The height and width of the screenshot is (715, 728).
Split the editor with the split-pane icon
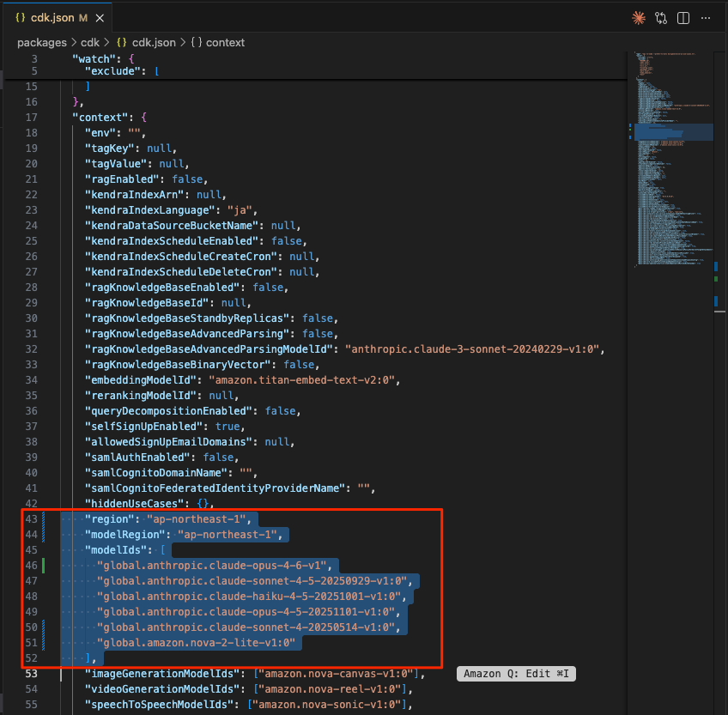(x=683, y=17)
